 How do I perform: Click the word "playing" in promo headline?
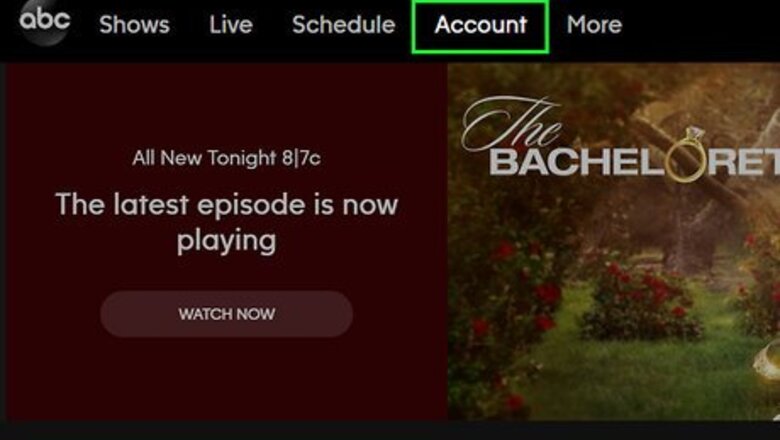pyautogui.click(x=226, y=242)
